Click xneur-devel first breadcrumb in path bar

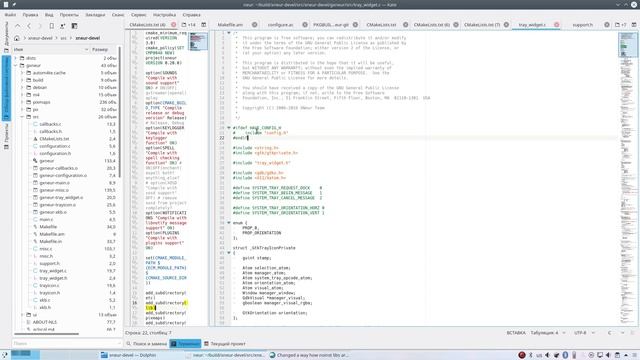click(40, 38)
